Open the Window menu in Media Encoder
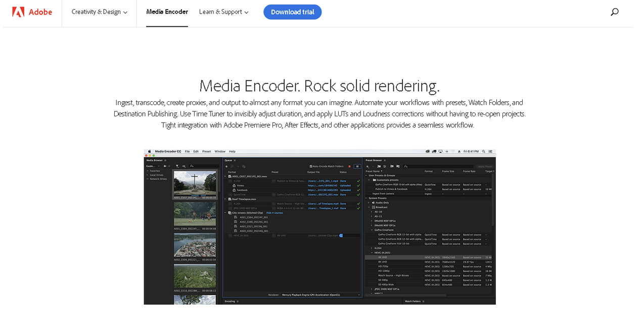644x336 pixels. coord(220,151)
